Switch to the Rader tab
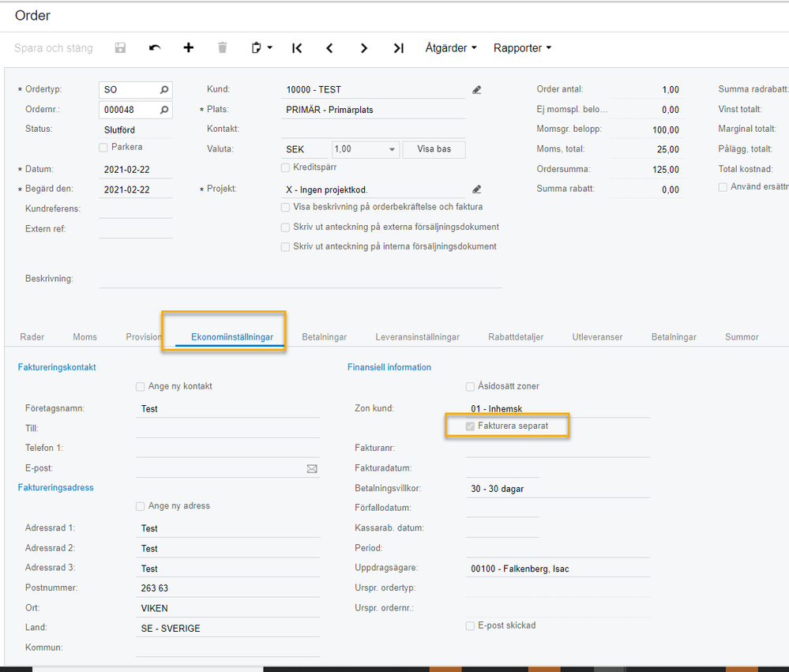 [x=32, y=337]
